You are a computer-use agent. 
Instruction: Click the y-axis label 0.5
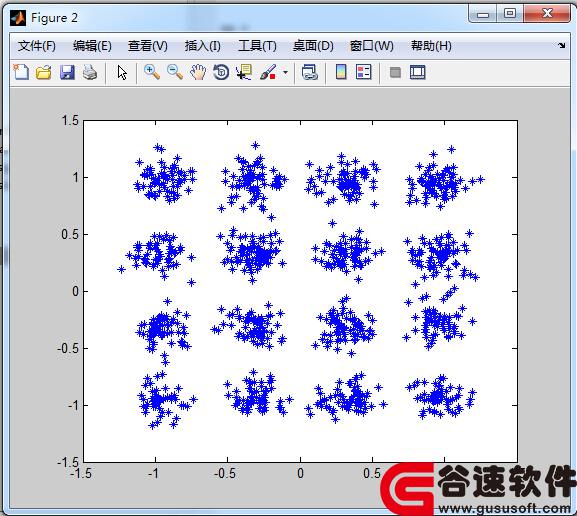click(70, 234)
